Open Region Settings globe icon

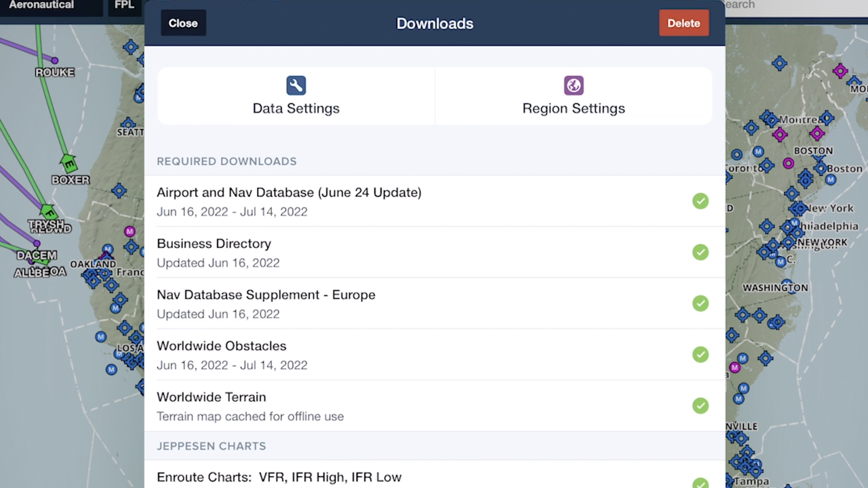(574, 85)
